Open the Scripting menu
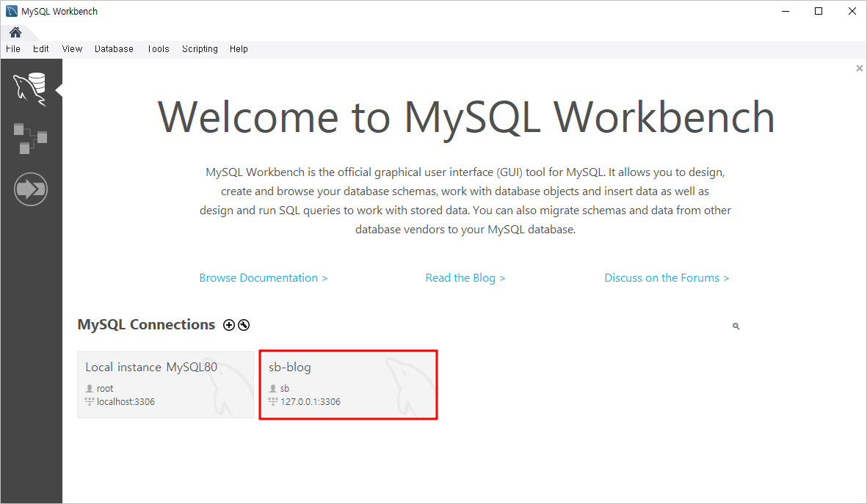 pos(200,48)
